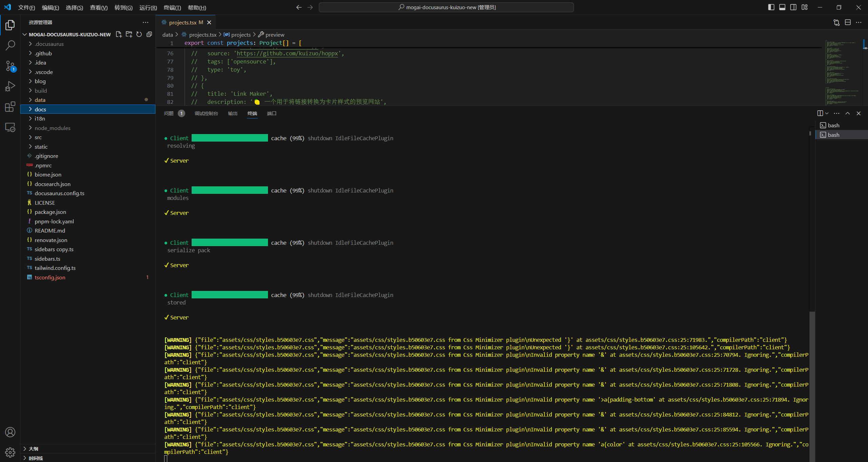This screenshot has width=868, height=462.
Task: Switch to the 调试控制台 panel tab
Action: click(x=206, y=113)
